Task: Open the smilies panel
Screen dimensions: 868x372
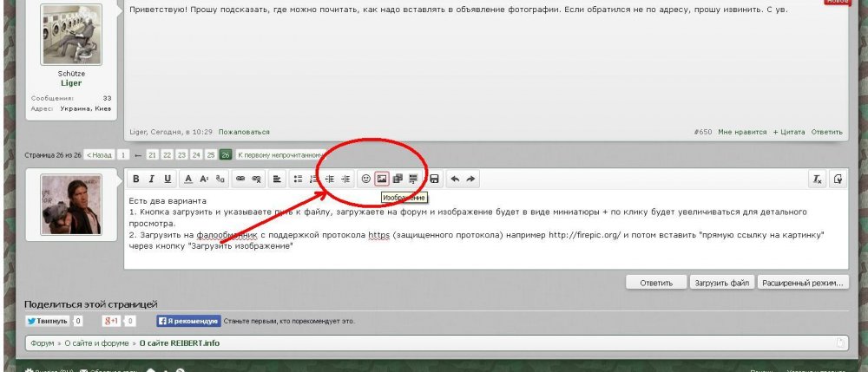Action: (x=365, y=179)
